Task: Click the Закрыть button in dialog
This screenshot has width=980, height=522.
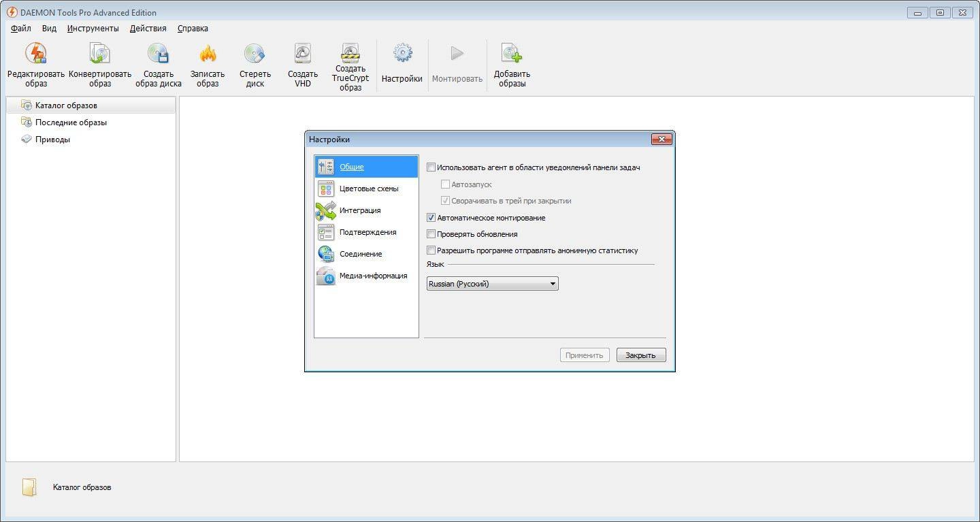Action: click(641, 355)
